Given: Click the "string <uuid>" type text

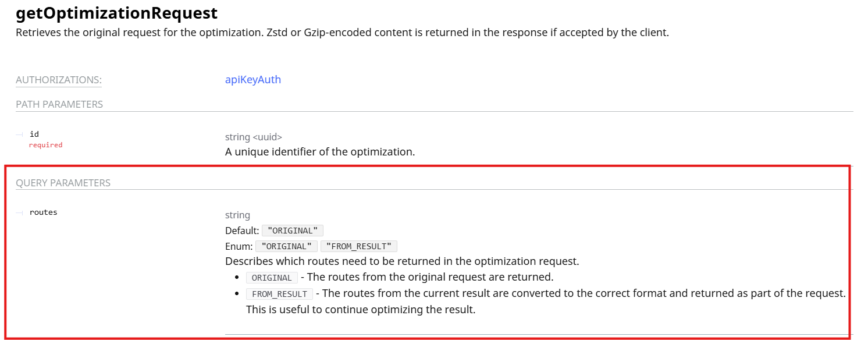Looking at the screenshot, I should pos(253,137).
